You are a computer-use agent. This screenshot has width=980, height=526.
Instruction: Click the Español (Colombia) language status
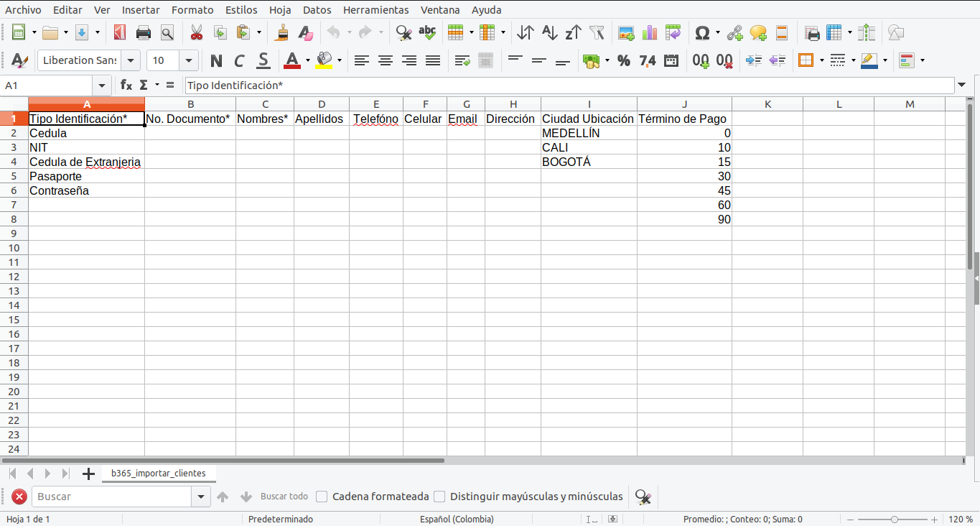457,519
